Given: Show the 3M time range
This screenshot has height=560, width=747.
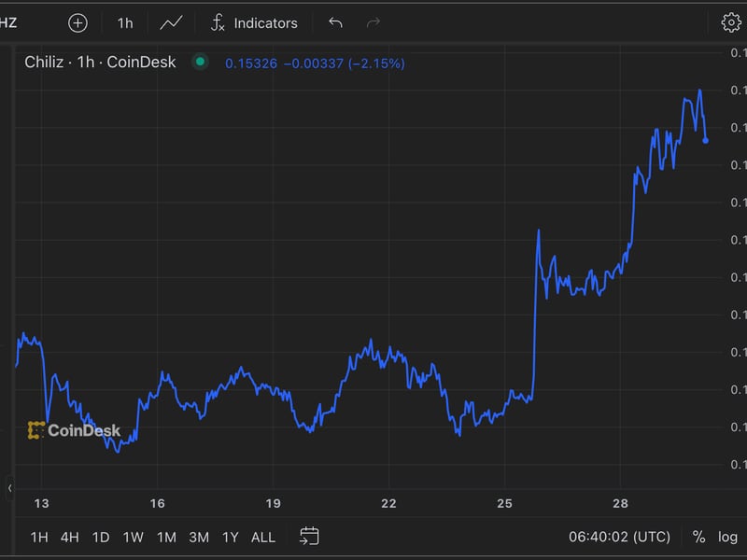Looking at the screenshot, I should [x=198, y=537].
